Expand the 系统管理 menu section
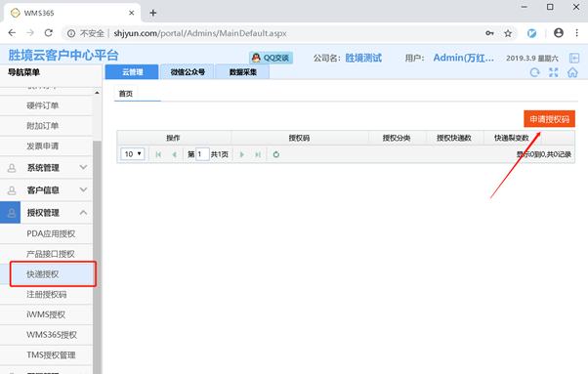588x374 pixels. pyautogui.click(x=46, y=168)
